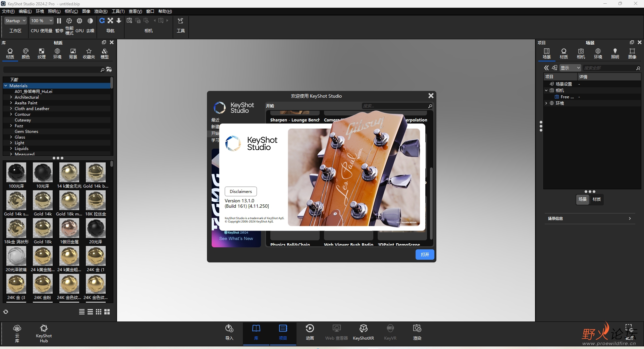
Task: Collapse the Materials tree node
Action: 6,86
